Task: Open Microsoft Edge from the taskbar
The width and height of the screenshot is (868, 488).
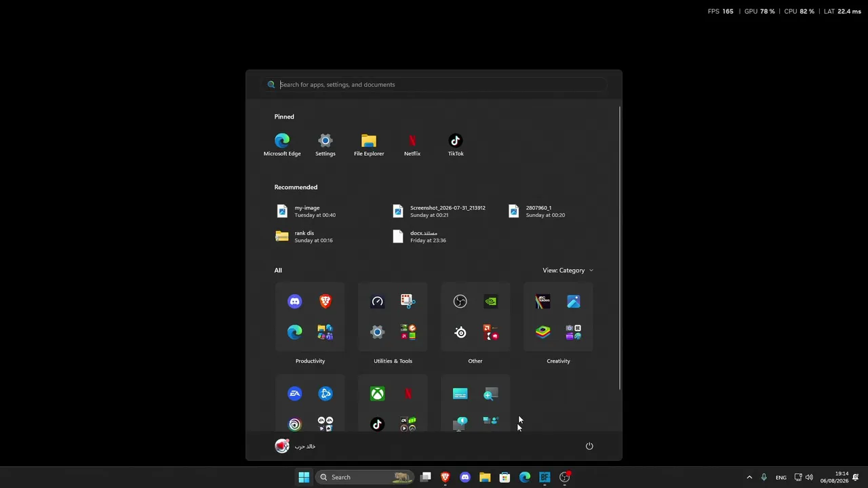Action: point(525,477)
